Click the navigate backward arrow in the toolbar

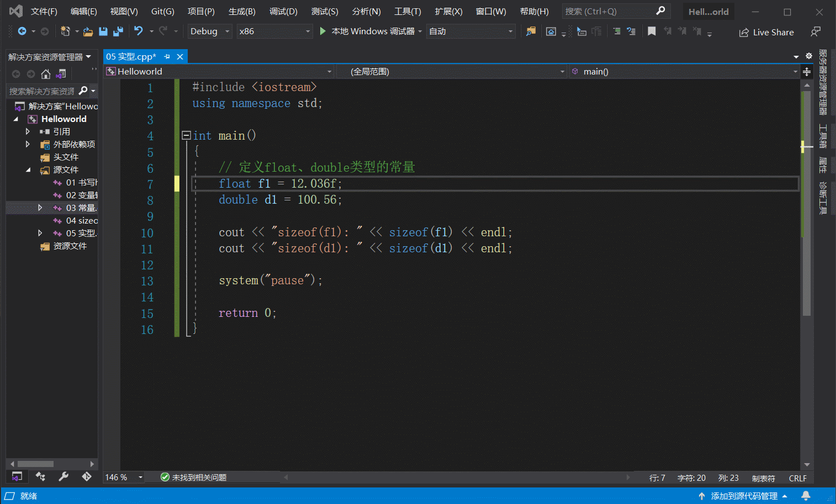click(x=22, y=31)
